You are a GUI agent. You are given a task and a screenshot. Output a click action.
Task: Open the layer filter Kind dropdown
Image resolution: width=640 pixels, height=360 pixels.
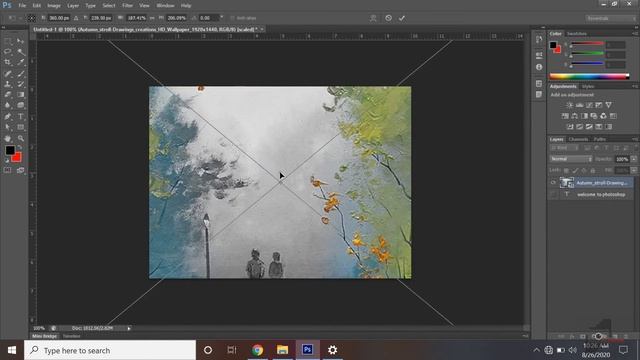[x=564, y=148]
